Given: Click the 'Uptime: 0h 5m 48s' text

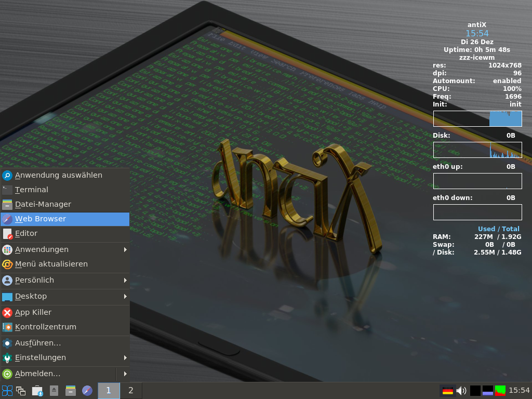Looking at the screenshot, I should [477, 49].
